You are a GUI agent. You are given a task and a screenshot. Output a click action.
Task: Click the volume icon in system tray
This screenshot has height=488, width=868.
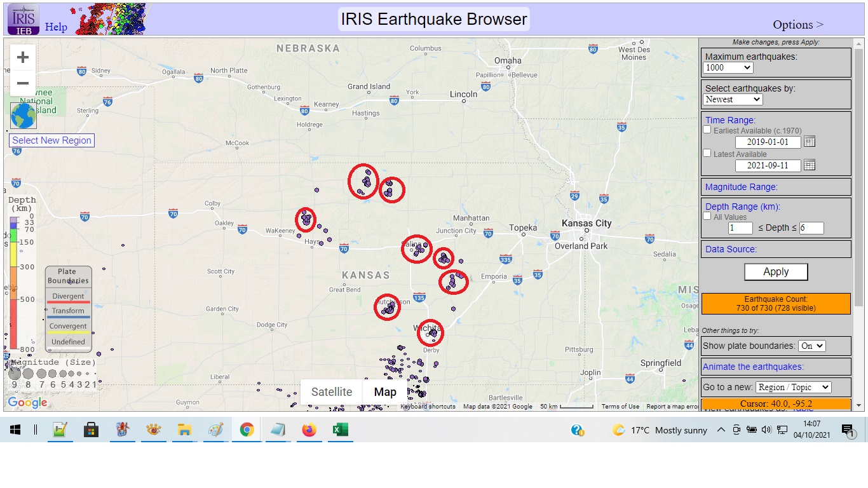(x=766, y=430)
